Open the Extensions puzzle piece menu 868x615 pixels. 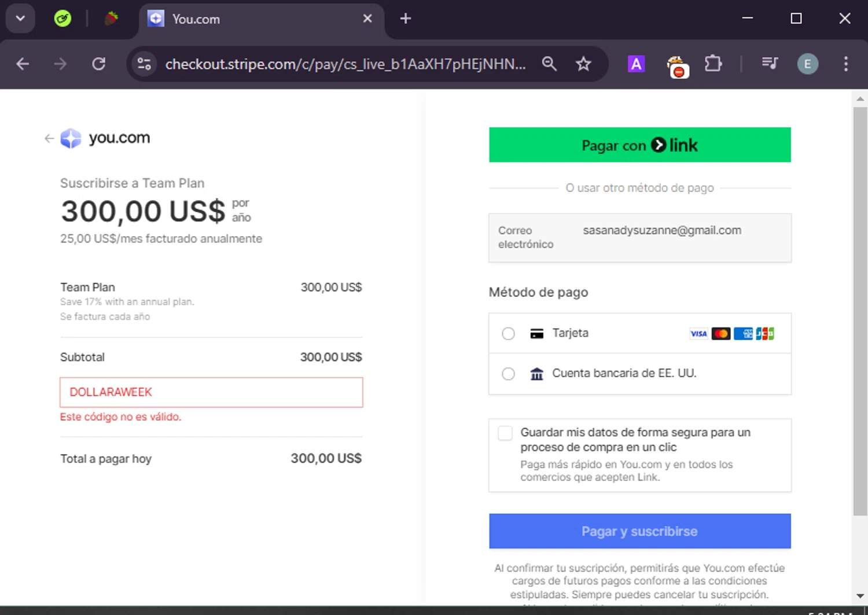point(713,64)
